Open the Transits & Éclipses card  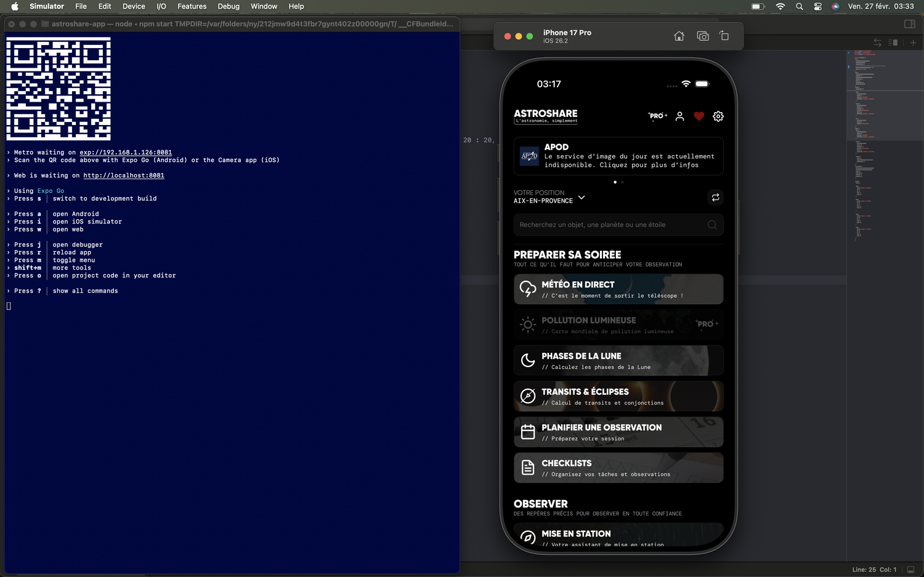(x=618, y=396)
